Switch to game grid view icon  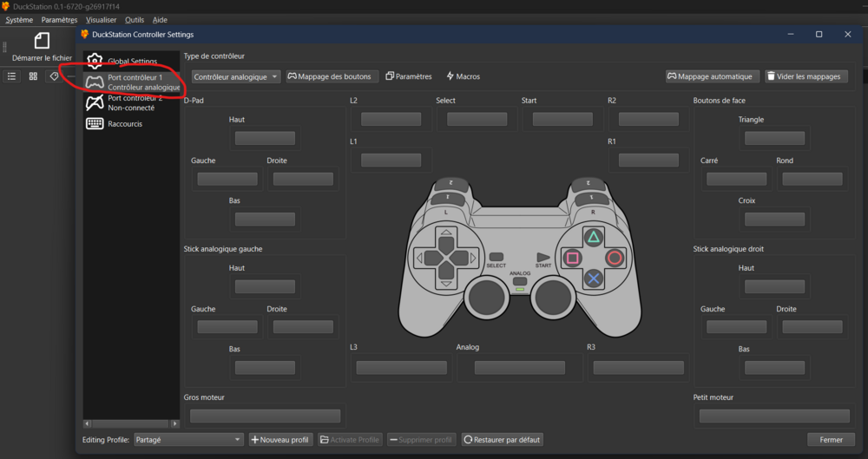point(33,76)
